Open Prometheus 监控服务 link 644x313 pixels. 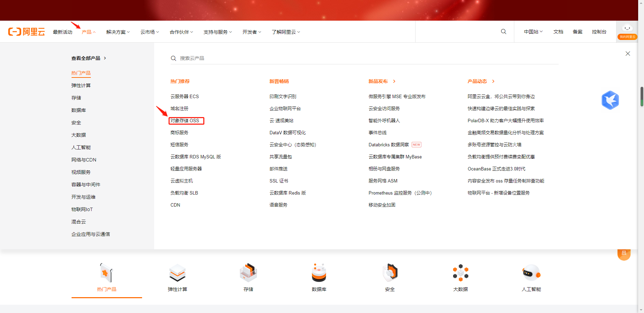[x=400, y=193]
